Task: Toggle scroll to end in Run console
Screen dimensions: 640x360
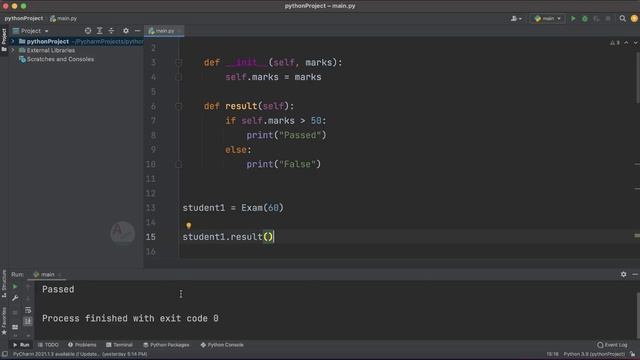Action: pos(28,322)
